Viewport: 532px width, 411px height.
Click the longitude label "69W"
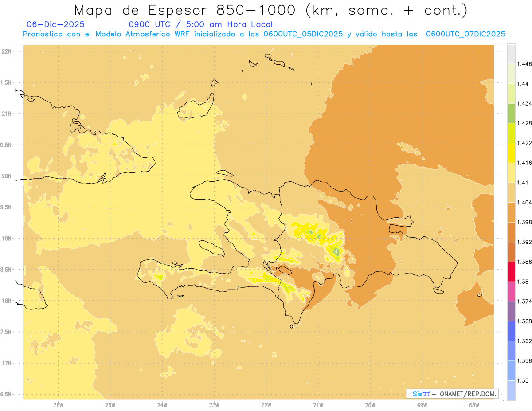(422, 406)
